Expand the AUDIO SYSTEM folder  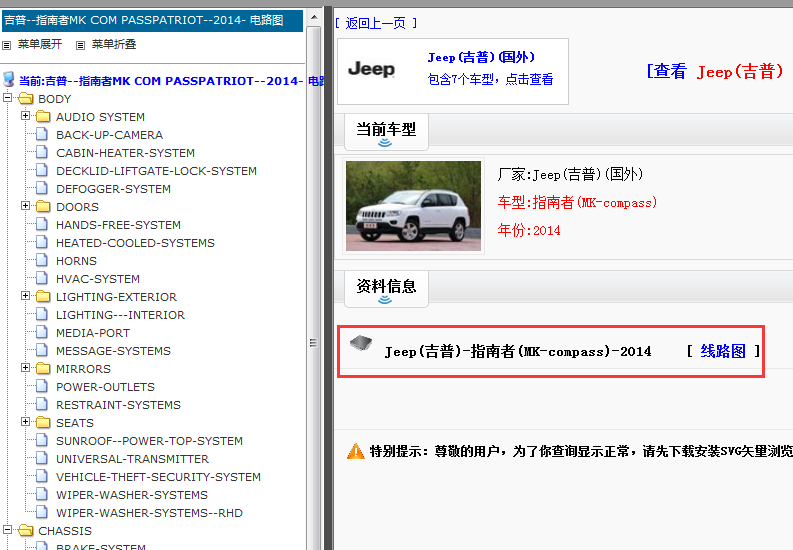pyautogui.click(x=25, y=116)
